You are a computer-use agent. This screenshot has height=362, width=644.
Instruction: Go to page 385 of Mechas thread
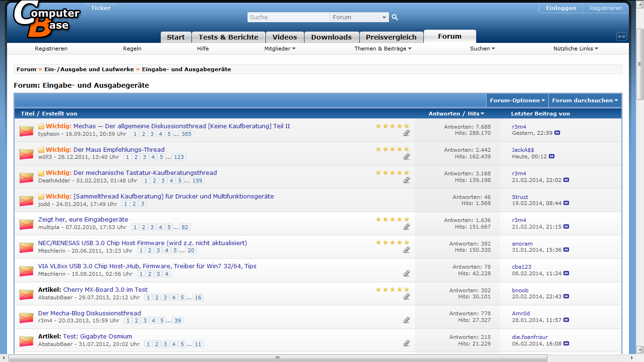[x=187, y=134]
